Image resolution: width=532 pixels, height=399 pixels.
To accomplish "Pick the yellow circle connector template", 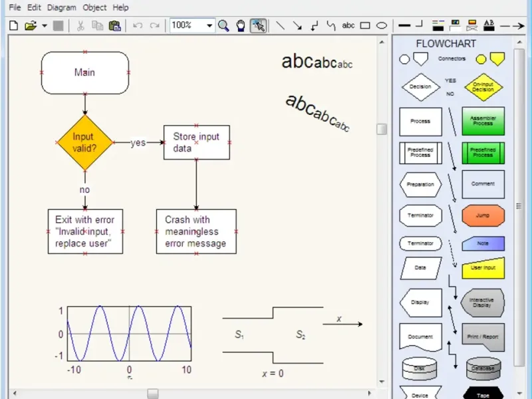I will [x=481, y=59].
